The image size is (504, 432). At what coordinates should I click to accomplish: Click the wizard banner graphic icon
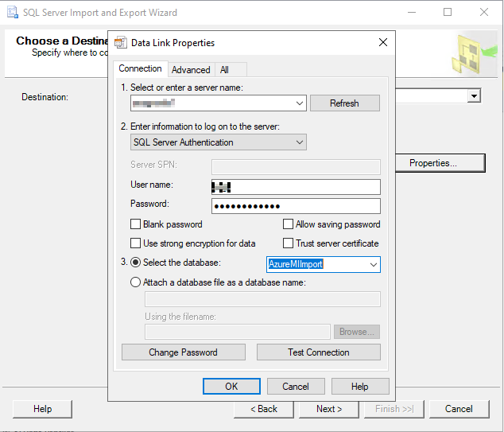[474, 54]
